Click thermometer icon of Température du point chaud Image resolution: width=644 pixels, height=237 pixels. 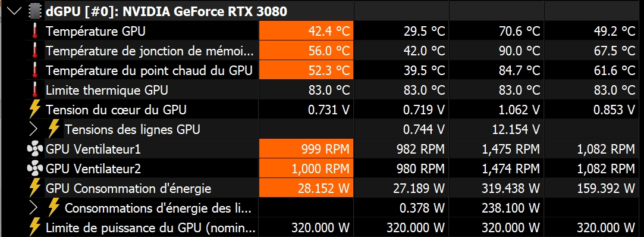[x=35, y=70]
